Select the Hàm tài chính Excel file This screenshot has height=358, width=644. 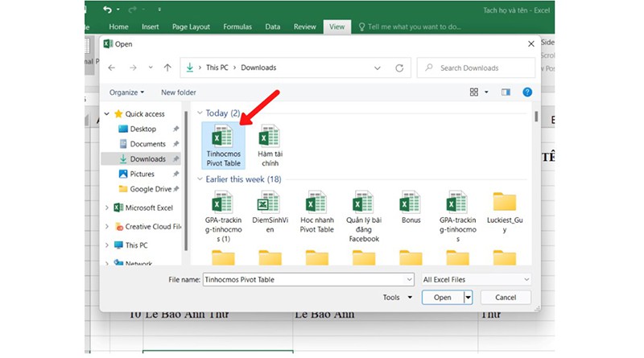270,146
